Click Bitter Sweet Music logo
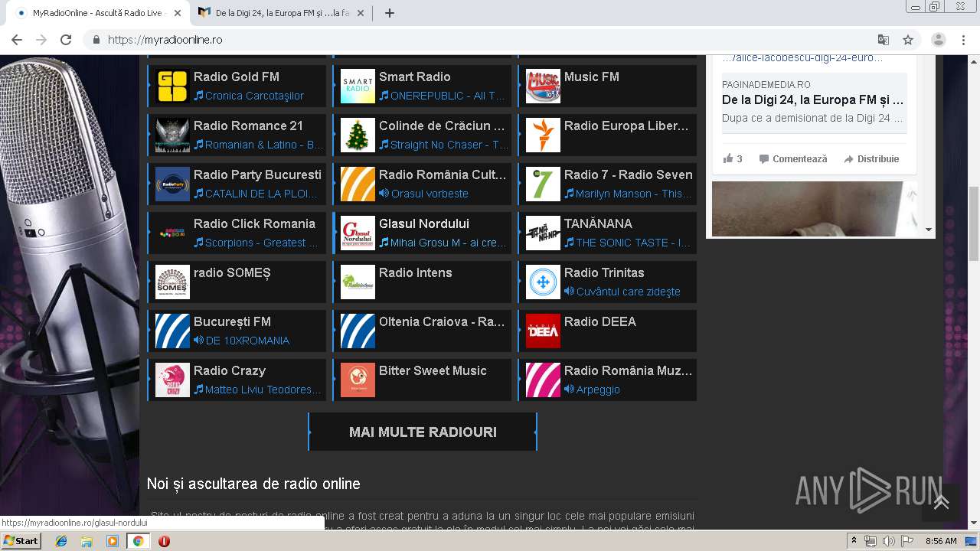 tap(358, 380)
